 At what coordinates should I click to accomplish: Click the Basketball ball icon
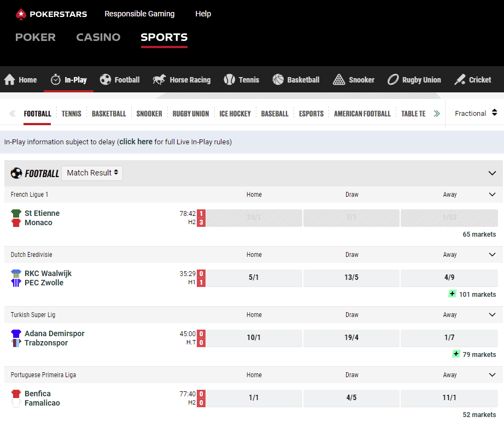[278, 79]
